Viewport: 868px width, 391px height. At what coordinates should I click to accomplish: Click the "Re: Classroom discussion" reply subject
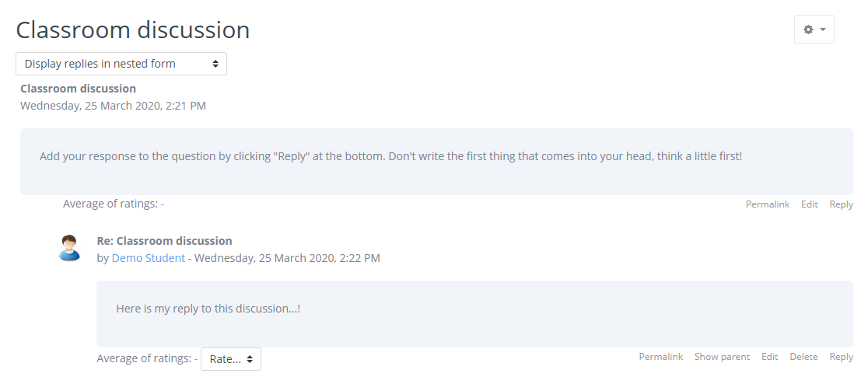(x=164, y=241)
